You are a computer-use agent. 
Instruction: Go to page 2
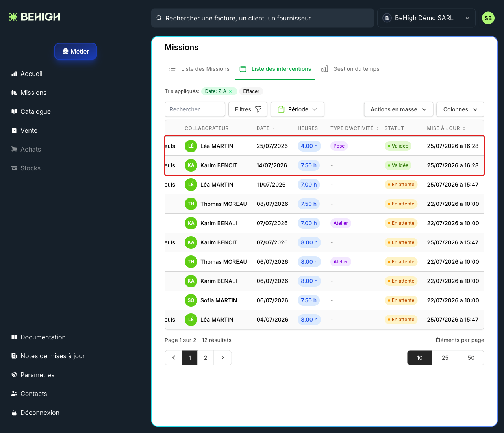coord(206,358)
